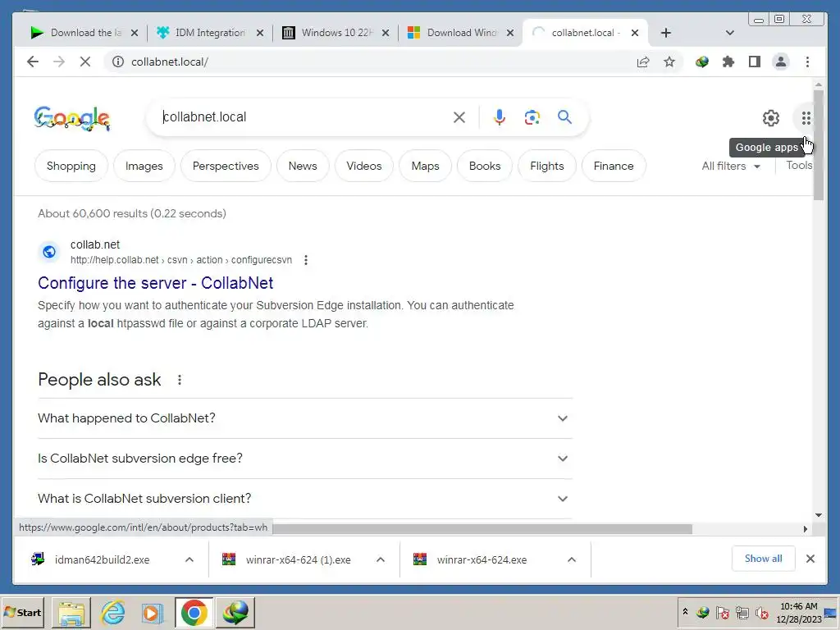The height and width of the screenshot is (630, 840).
Task: Close the collabnet.local tab
Action: click(x=635, y=33)
